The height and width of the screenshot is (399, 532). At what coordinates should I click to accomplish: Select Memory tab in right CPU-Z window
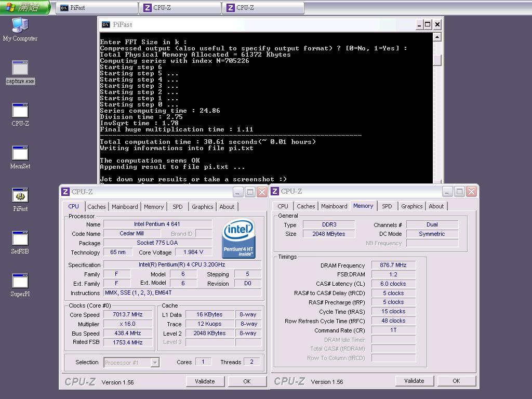(x=363, y=206)
